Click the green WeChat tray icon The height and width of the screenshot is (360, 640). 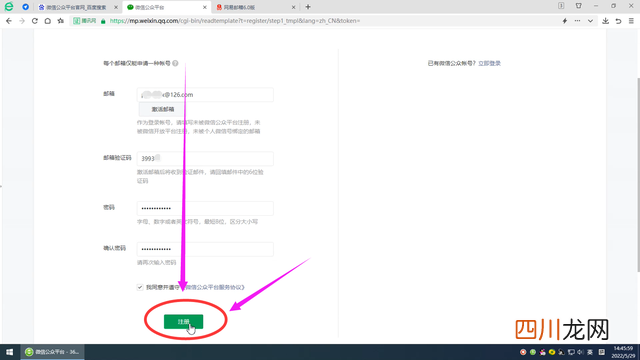(533, 352)
